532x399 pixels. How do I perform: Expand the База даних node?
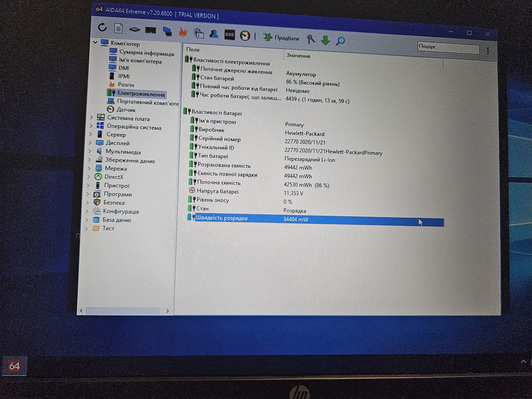(x=87, y=220)
